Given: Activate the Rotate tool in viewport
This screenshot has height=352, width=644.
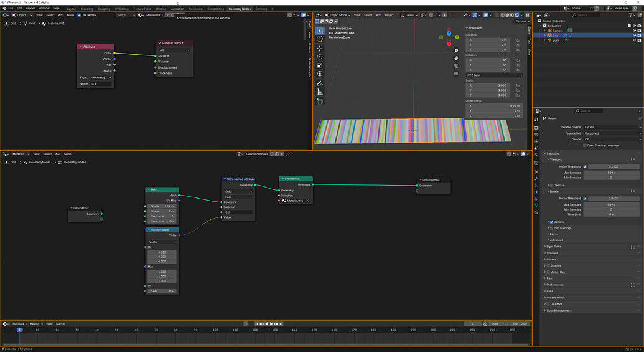Looking at the screenshot, I should tap(320, 57).
